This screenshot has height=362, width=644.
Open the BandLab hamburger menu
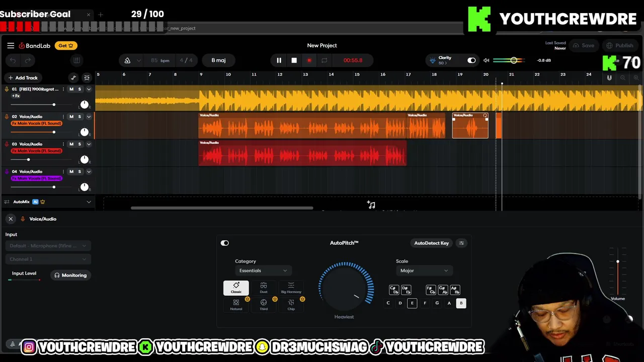point(11,46)
